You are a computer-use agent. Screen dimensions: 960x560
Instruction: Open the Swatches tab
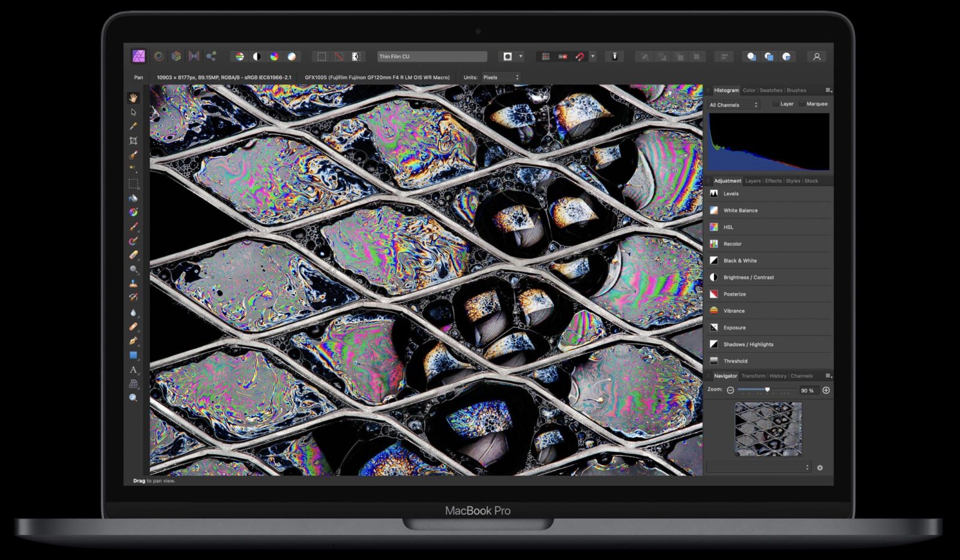[x=771, y=91]
